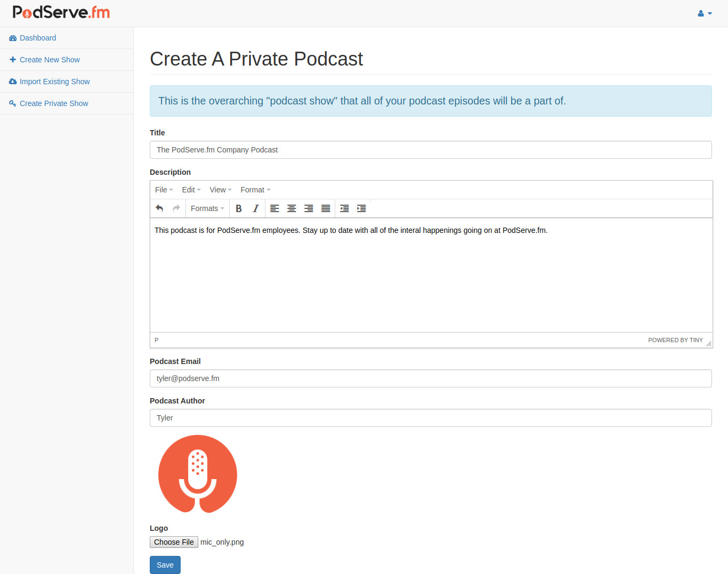Click the cloud icon beside Import Existing Show
The width and height of the screenshot is (728, 574).
coord(13,82)
